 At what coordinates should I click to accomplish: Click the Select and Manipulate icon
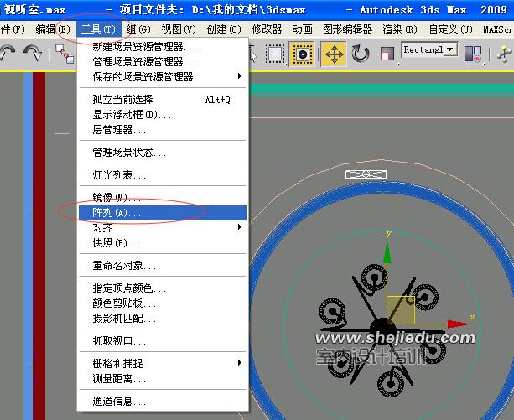(x=504, y=54)
